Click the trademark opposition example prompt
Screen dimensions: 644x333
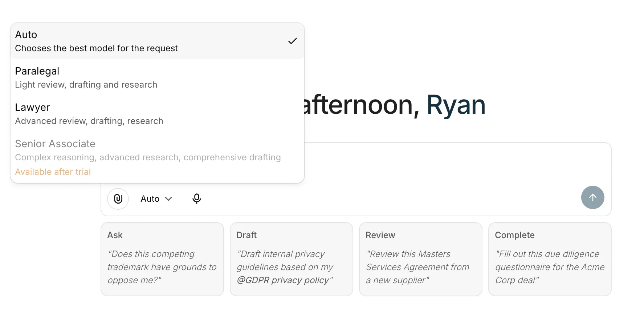point(162,267)
